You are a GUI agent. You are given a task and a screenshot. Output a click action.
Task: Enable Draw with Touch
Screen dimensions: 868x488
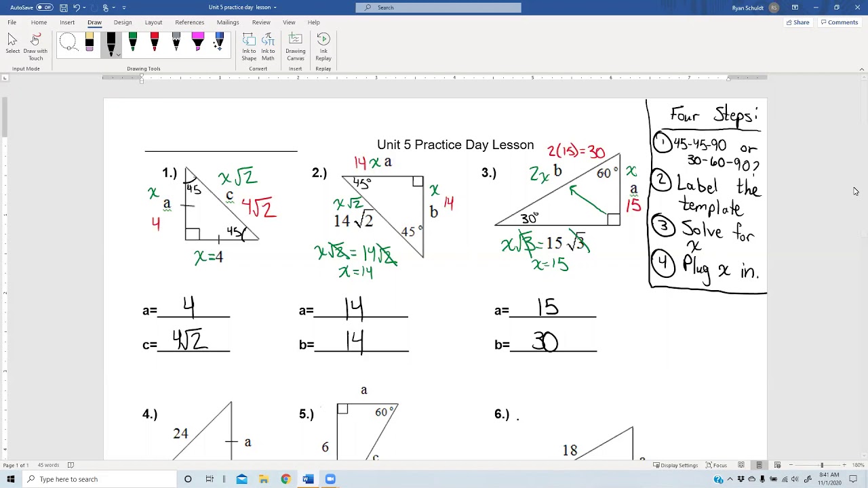pos(35,47)
